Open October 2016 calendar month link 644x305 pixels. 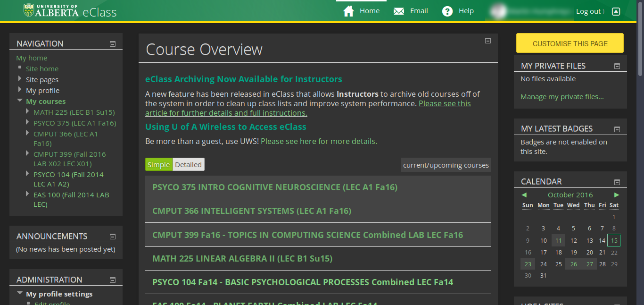click(570, 195)
